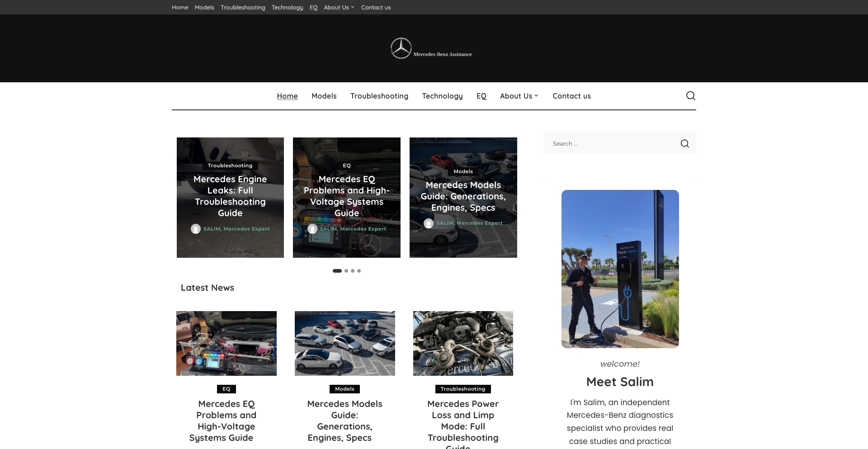
Task: Click the author avatar on the Mercedes EQ Problems slide
Action: [x=312, y=229]
